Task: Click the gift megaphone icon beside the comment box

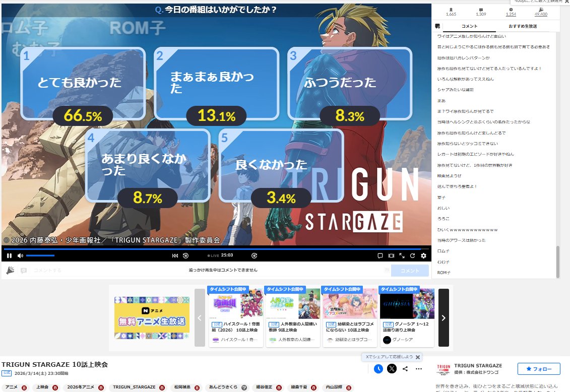Action: pos(10,270)
